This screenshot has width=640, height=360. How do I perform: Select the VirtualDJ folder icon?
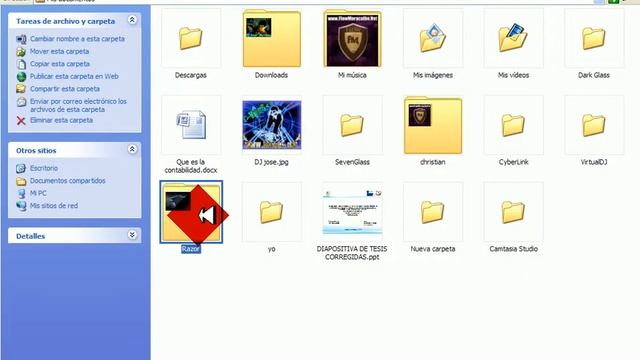click(x=594, y=125)
